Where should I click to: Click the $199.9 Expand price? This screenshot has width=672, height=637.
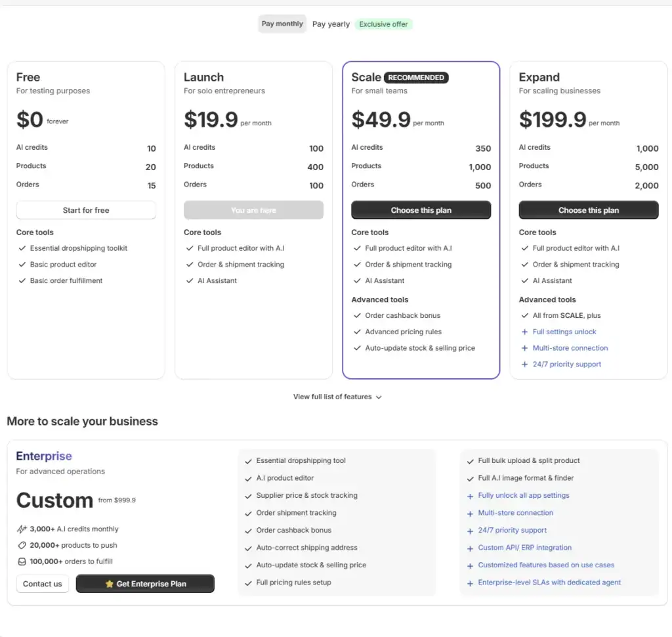[552, 120]
